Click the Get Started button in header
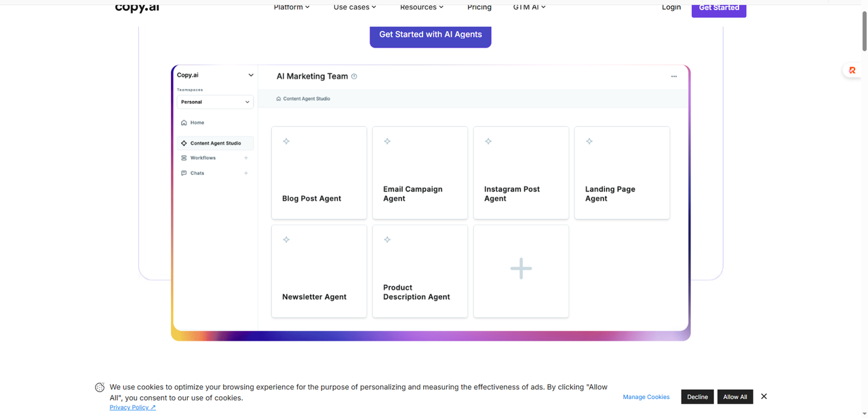This screenshot has width=868, height=418. point(719,8)
